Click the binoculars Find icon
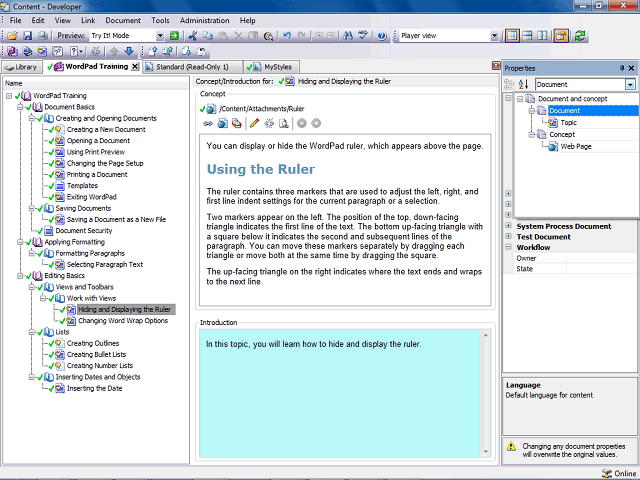Screen dimensions: 640x480 point(348,36)
